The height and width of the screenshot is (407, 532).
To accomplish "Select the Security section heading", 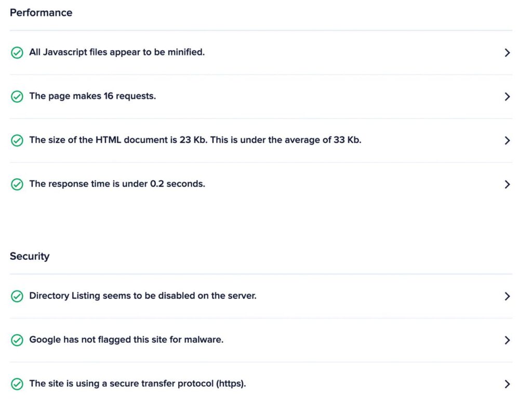I will point(30,256).
